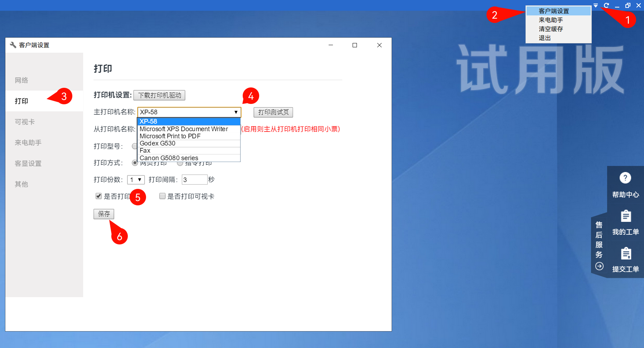Switch to the 其他 settings tab
Screen dimensions: 644x348
click(x=44, y=184)
